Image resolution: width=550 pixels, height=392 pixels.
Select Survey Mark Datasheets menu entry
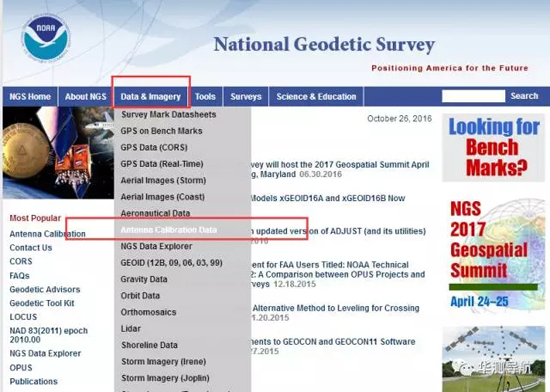click(x=169, y=115)
